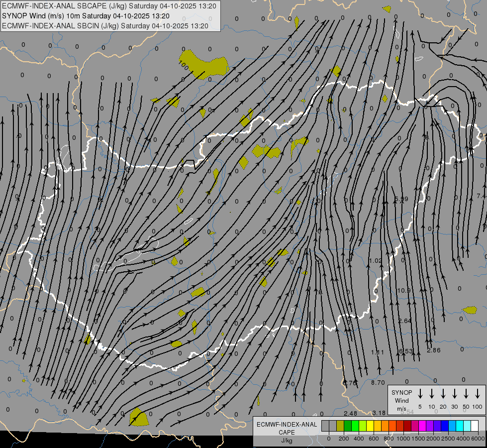This screenshot has height=448, width=487.
Task: Click the 4000 tick label on CAPE scale
Action: 463,439
